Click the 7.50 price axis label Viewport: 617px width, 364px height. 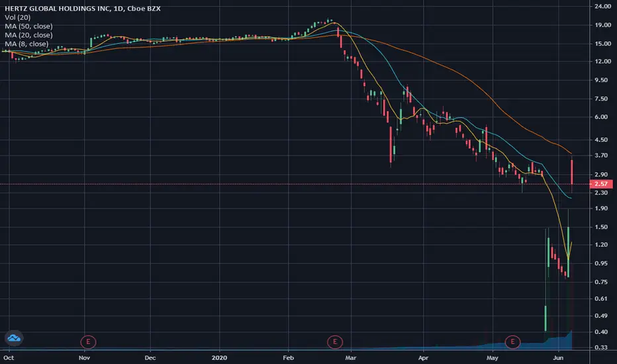(601, 99)
